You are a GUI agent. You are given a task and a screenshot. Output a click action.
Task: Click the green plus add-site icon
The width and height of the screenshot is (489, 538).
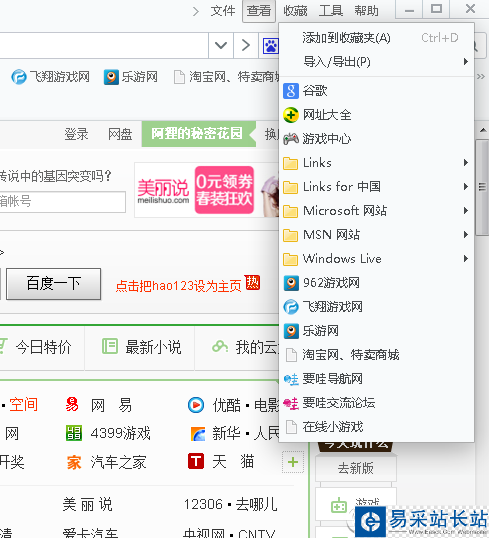click(x=293, y=462)
